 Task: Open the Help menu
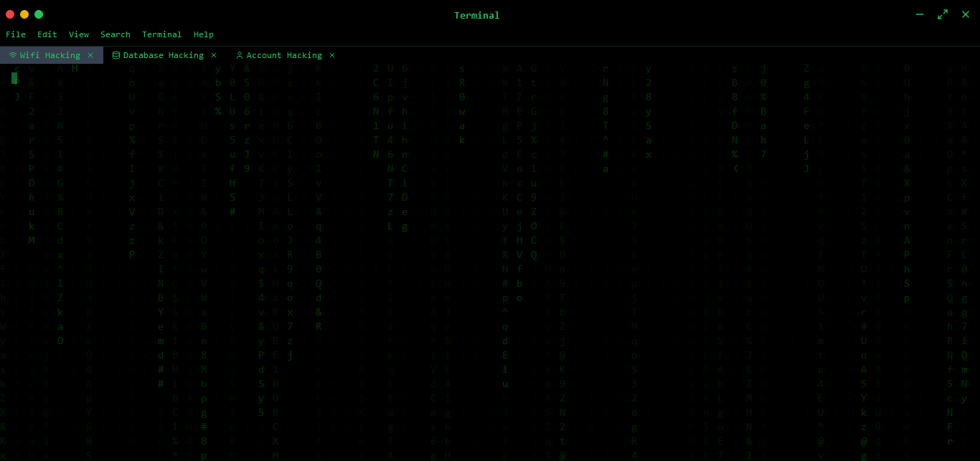pyautogui.click(x=204, y=34)
